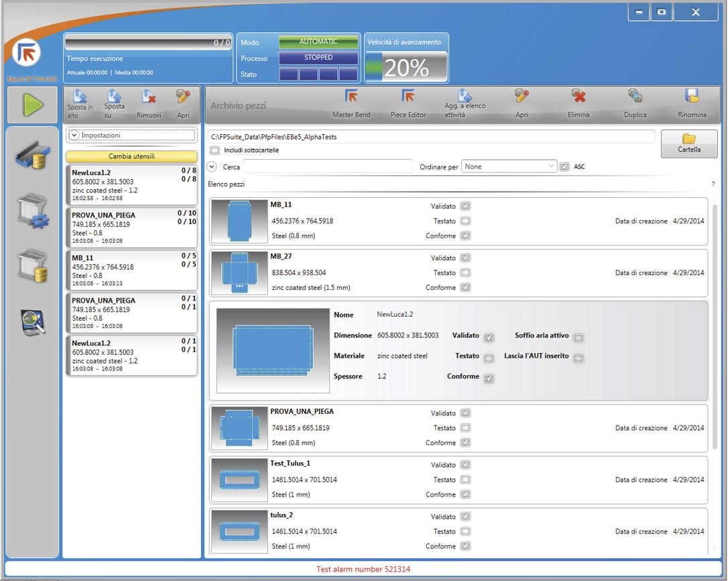Viewport: 728px width, 581px height.
Task: Click the Cartella folder button
Action: tap(689, 144)
